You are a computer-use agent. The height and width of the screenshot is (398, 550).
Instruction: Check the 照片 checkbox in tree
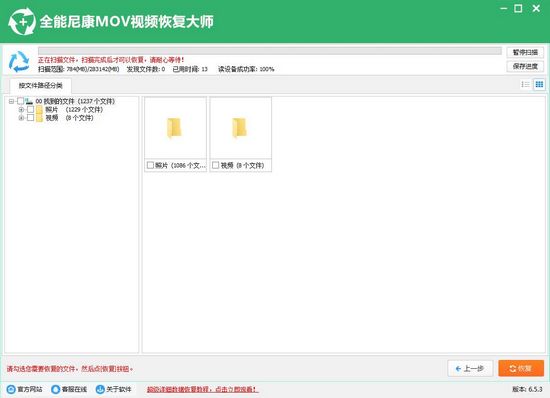point(31,109)
